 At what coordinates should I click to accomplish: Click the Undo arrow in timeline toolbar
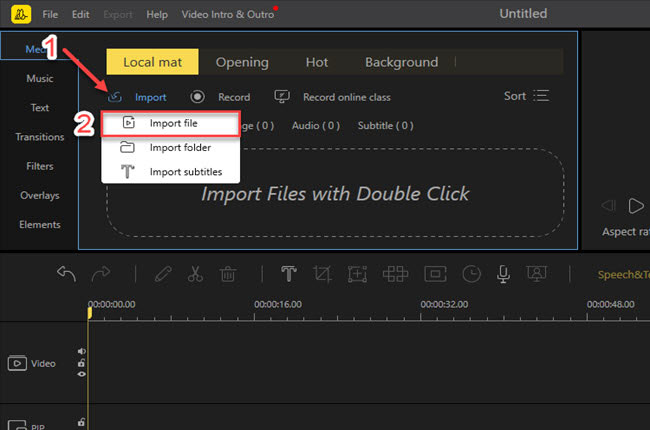(67, 274)
